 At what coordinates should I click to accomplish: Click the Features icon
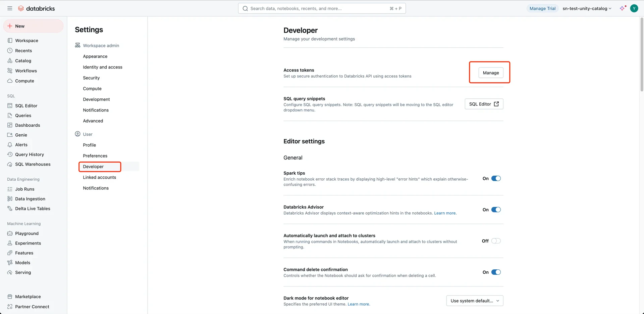point(10,253)
